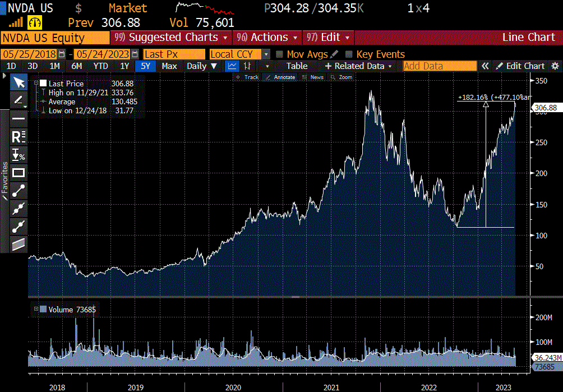The height and width of the screenshot is (392, 563).
Task: Click the start date field 05/25/2018
Action: 29,54
